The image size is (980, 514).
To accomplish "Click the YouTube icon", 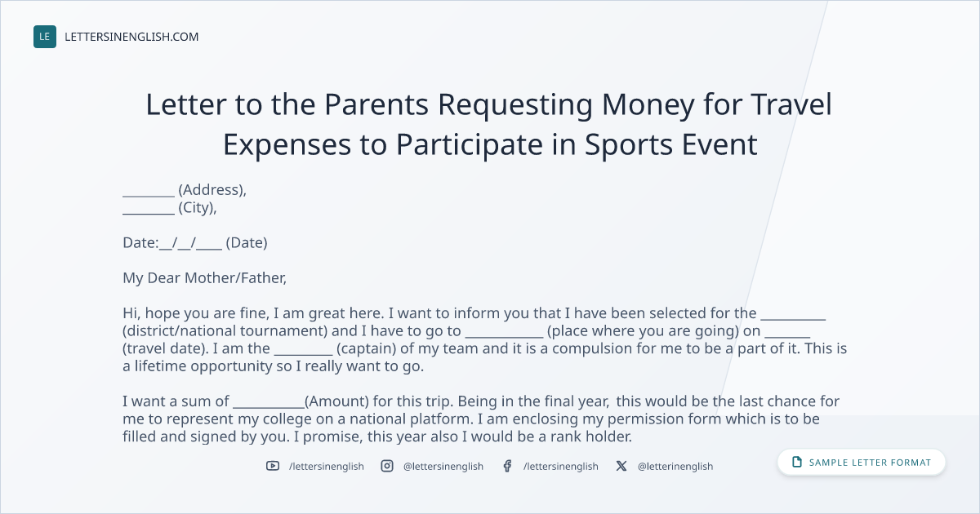I will click(273, 466).
